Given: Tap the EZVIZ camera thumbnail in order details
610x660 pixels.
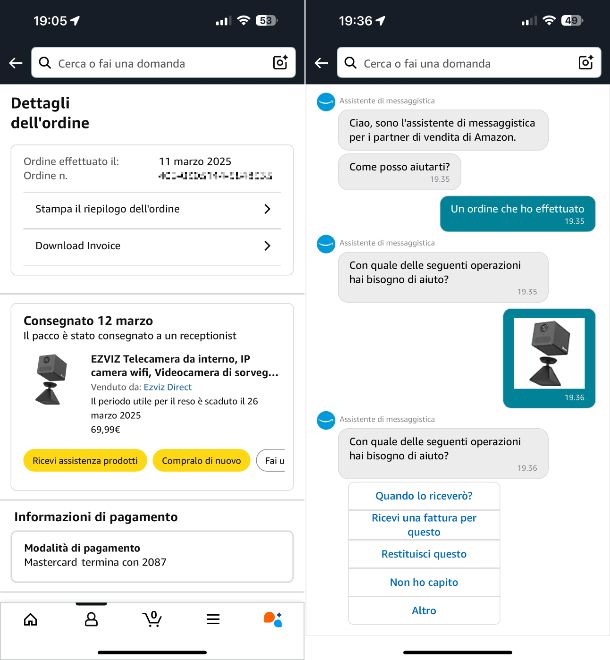Looking at the screenshot, I should point(51,380).
